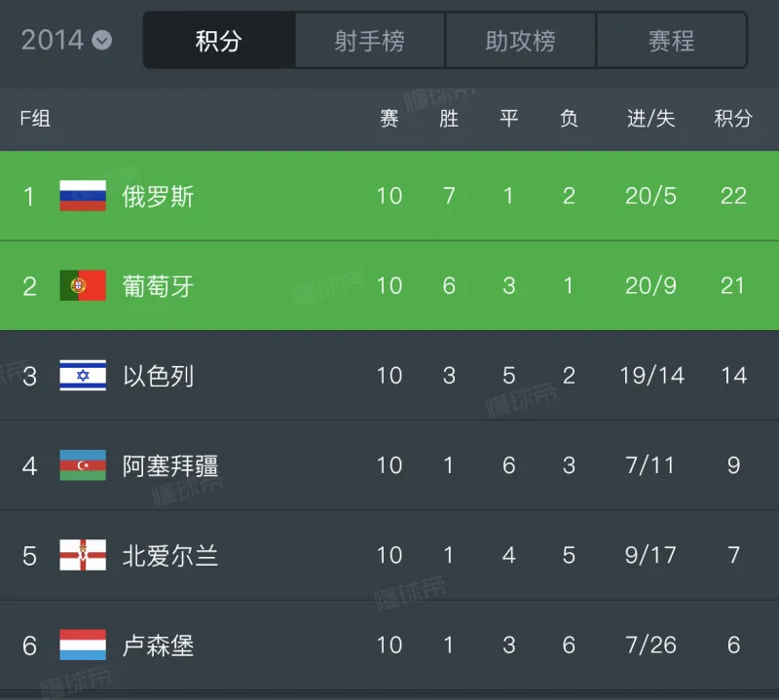Switch to the 积分 tab
The height and width of the screenshot is (700, 779).
(218, 41)
